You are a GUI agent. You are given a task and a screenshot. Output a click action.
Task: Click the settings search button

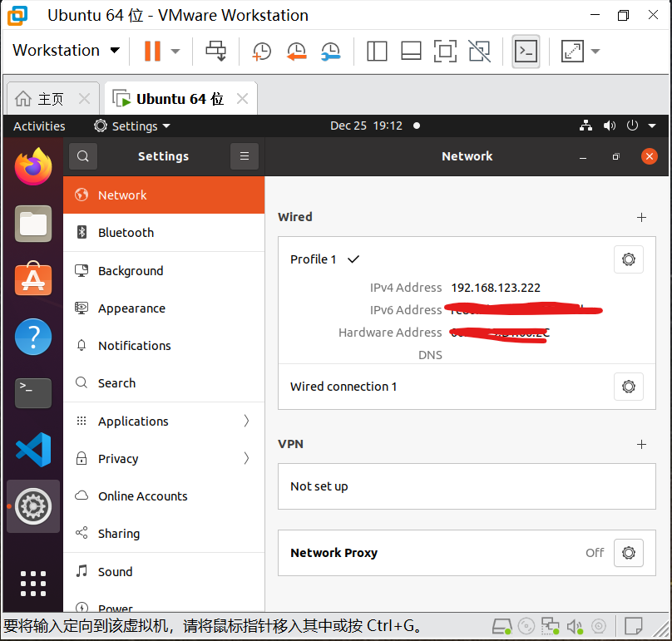[83, 156]
